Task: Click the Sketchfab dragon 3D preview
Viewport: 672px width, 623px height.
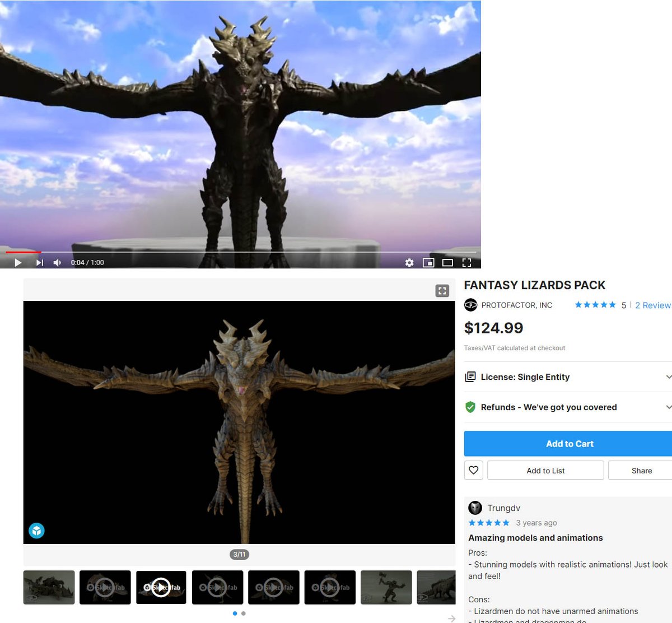Action: pos(239,422)
